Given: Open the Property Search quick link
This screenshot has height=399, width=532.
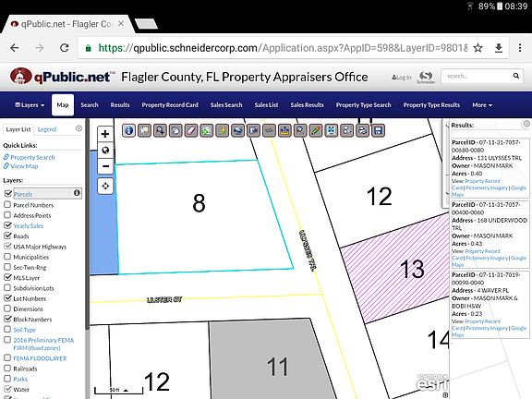Looking at the screenshot, I should pos(32,157).
